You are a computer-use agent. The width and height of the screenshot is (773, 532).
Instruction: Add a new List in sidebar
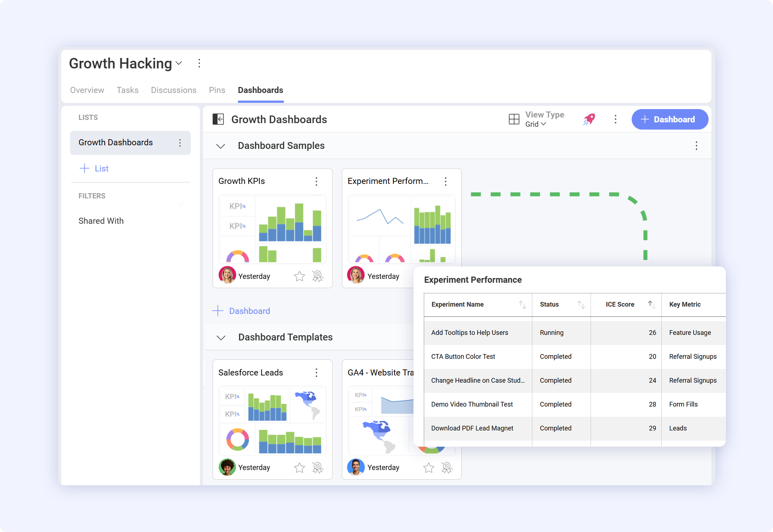pos(94,168)
